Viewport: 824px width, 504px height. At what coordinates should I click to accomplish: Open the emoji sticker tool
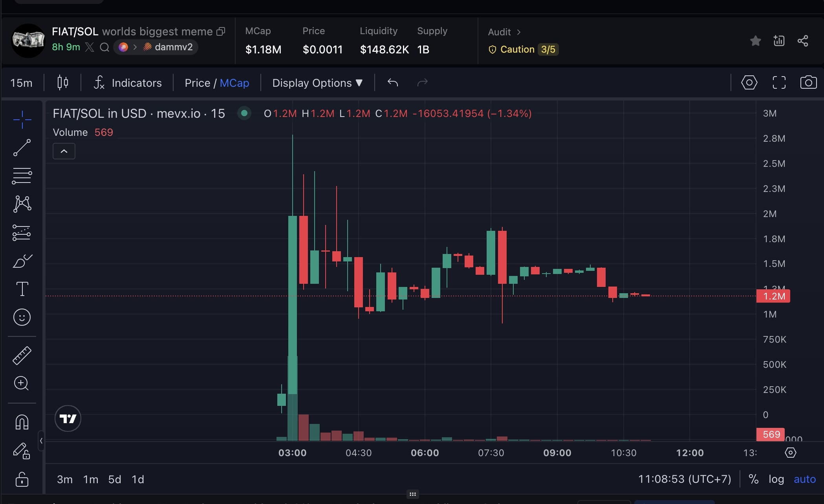(x=22, y=317)
